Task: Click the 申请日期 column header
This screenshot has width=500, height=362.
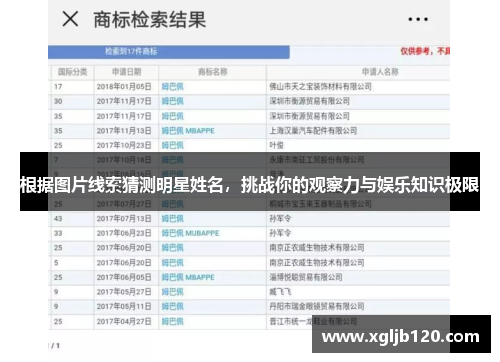Action: (126, 72)
